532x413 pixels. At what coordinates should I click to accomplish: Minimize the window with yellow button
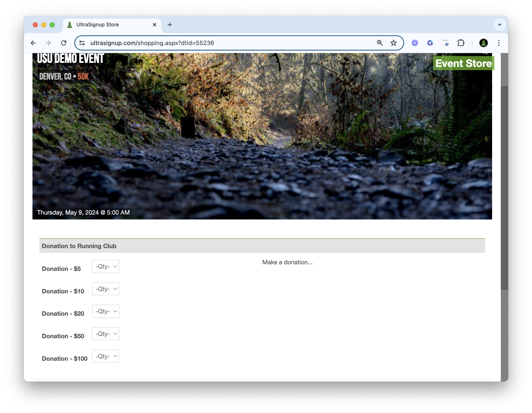coord(44,25)
